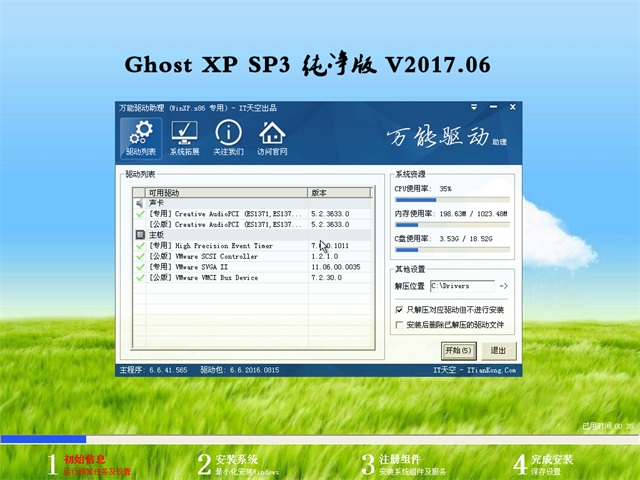Image resolution: width=640 pixels, height=480 pixels.
Task: Close the 万能驱动助理 window
Action: (513, 107)
